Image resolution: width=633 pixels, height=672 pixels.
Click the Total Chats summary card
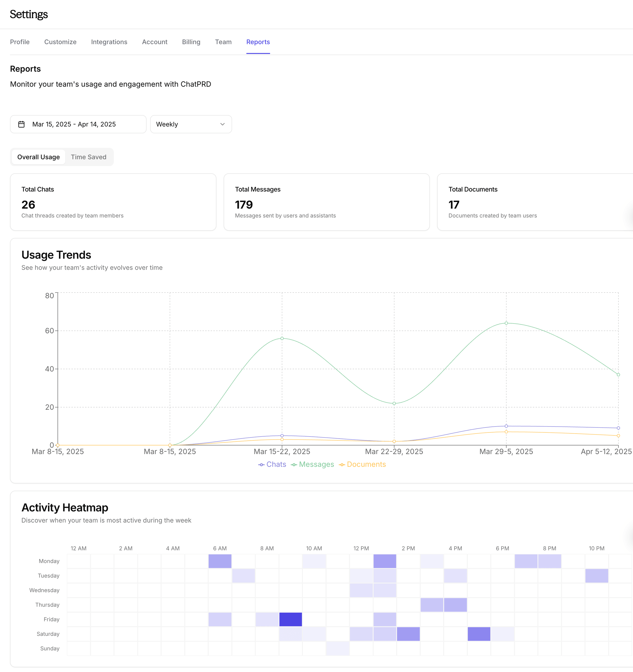[113, 202]
